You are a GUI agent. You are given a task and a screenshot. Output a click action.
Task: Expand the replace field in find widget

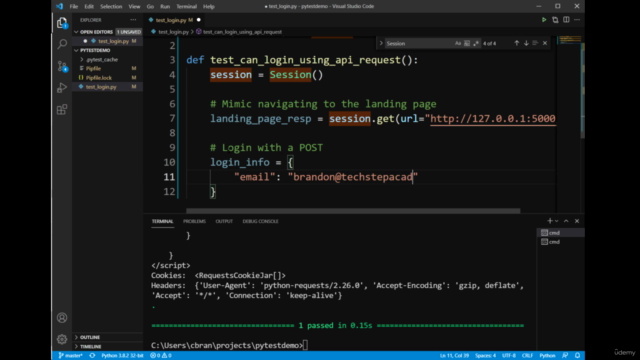[381, 43]
